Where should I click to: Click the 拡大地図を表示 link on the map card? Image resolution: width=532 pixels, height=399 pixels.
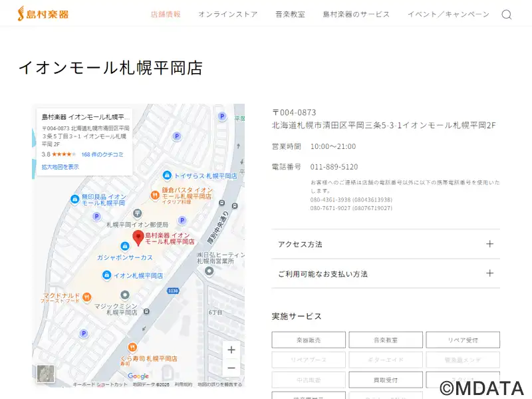(x=60, y=167)
